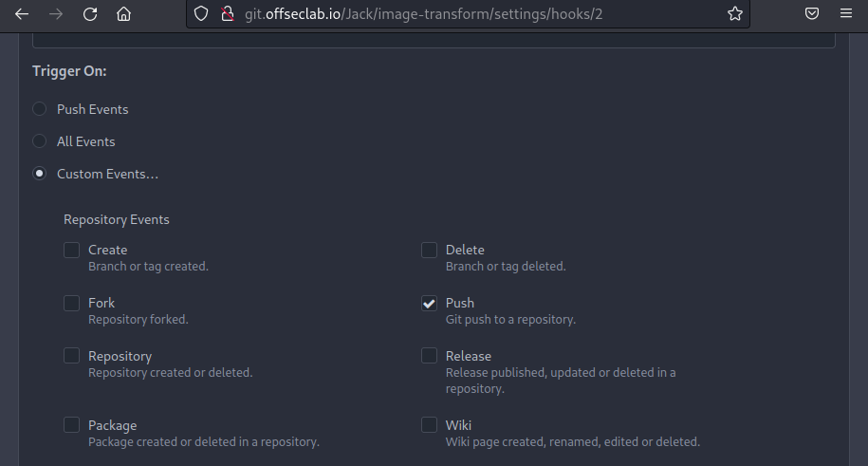The image size is (868, 466).
Task: Tick the Wiki event checkbox
Action: click(x=429, y=425)
